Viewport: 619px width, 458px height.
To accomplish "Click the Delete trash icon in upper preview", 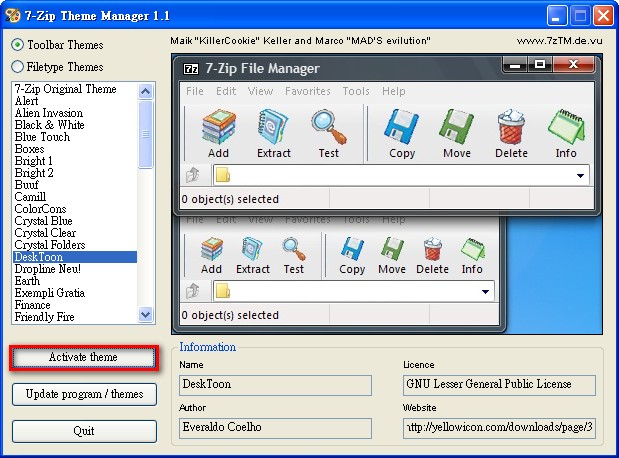I will [511, 126].
